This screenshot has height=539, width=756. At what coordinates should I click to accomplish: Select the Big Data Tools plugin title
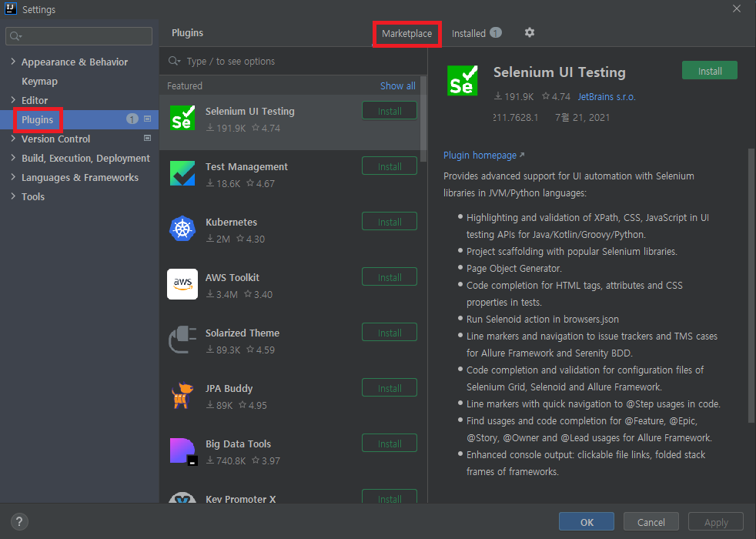tap(238, 444)
